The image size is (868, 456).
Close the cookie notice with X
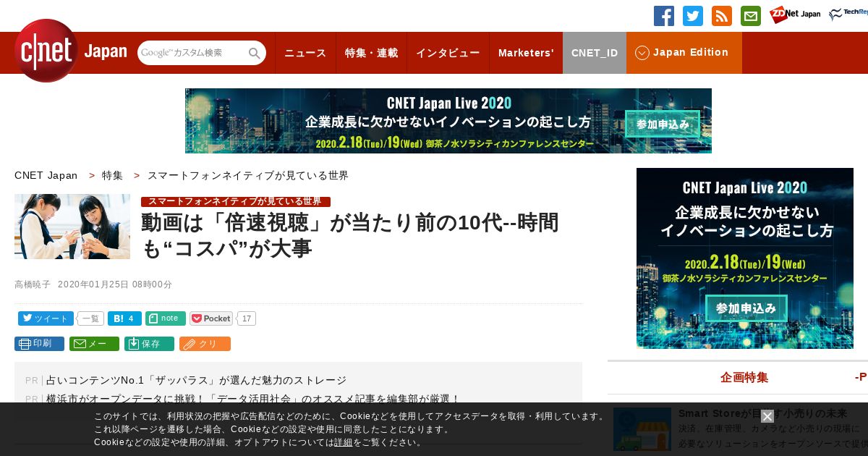click(767, 416)
